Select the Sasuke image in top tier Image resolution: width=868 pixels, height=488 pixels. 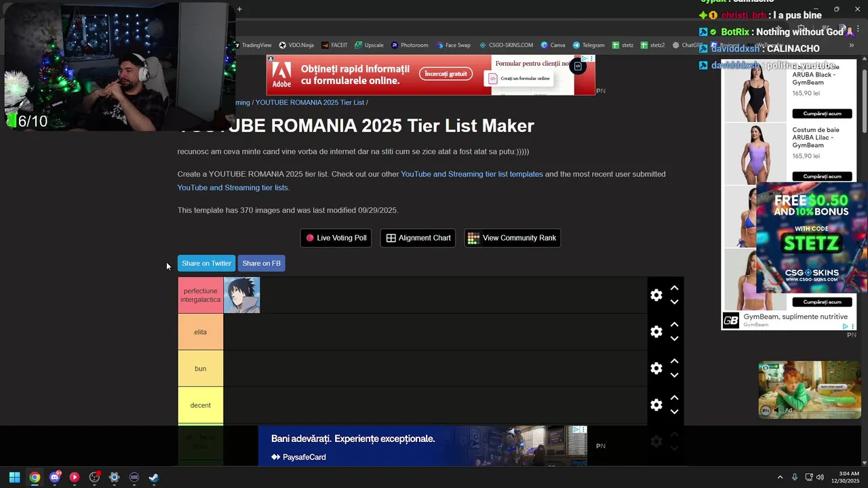(242, 295)
